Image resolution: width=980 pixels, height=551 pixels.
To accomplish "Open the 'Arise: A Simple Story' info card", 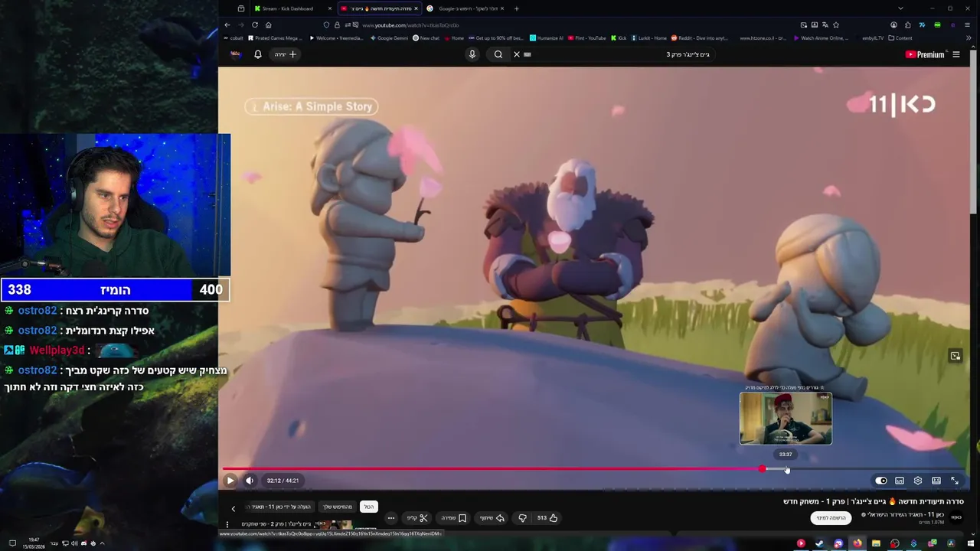I will [312, 106].
